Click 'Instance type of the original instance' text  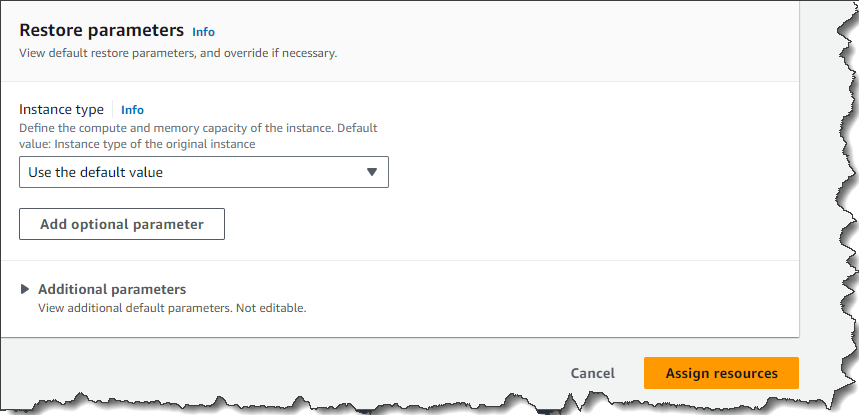click(155, 145)
